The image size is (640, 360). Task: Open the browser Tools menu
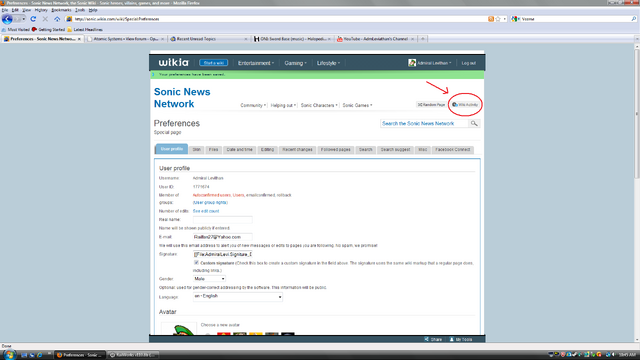click(x=80, y=10)
